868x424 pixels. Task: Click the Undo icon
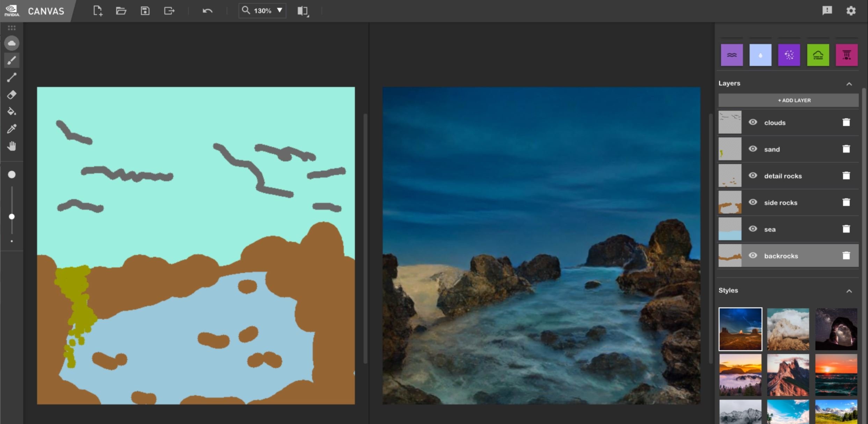207,11
